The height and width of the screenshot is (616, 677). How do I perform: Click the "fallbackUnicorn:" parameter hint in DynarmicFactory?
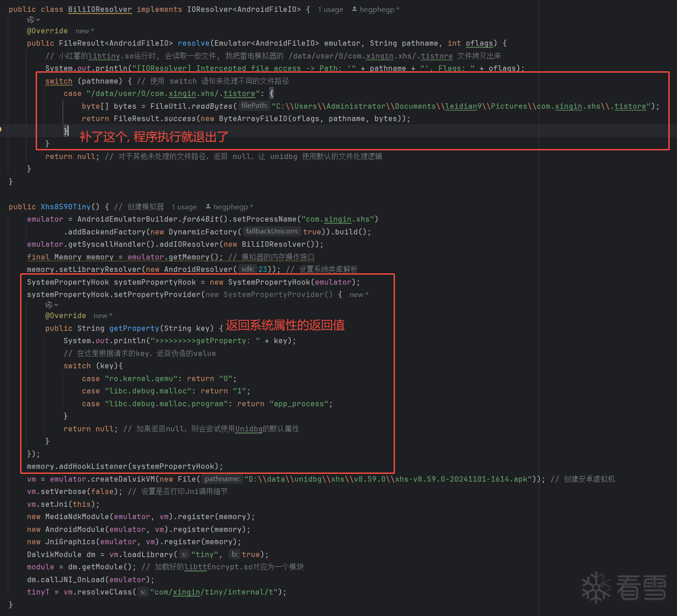pos(272,231)
